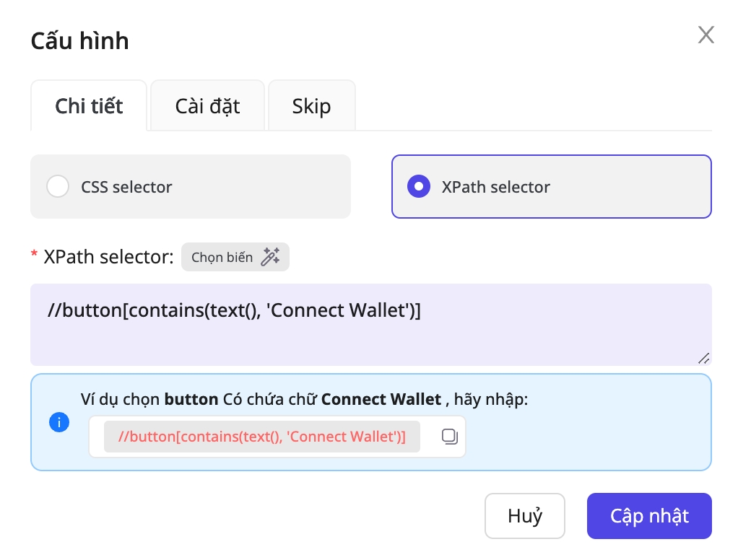Cancel with the Huỷ button
The width and height of the screenshot is (738, 560).
point(524,516)
